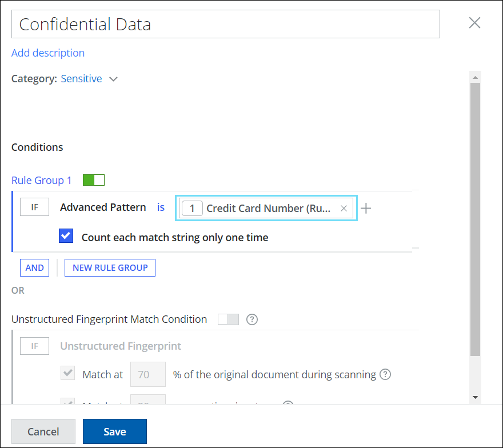Open help for Unstructured Fingerprint Match Condition
This screenshot has height=448, width=503.
(251, 319)
